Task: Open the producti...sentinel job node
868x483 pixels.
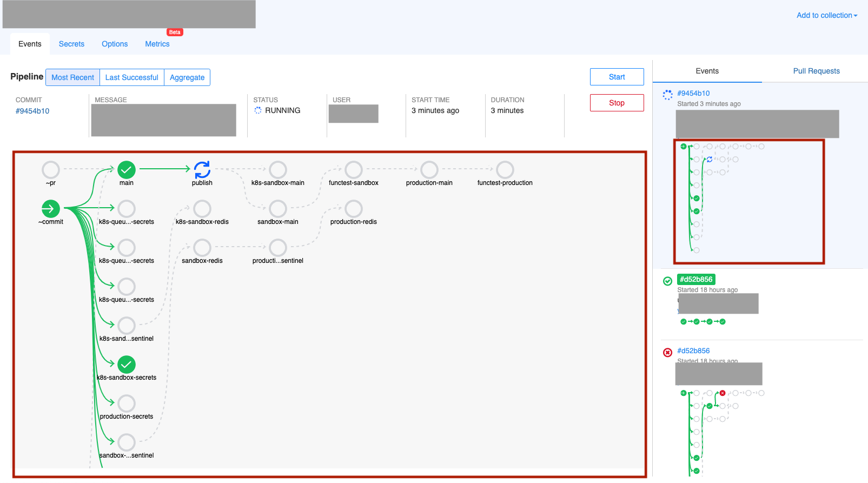Action: coord(278,247)
